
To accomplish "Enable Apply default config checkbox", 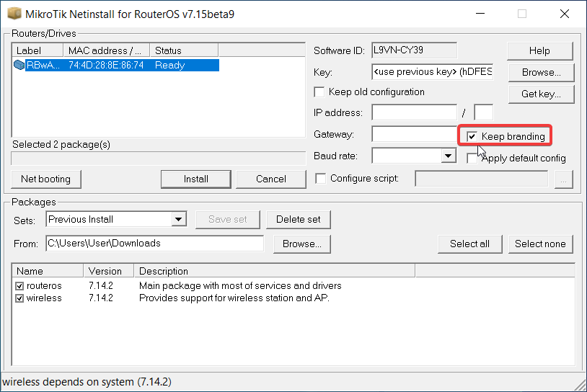I will [472, 158].
